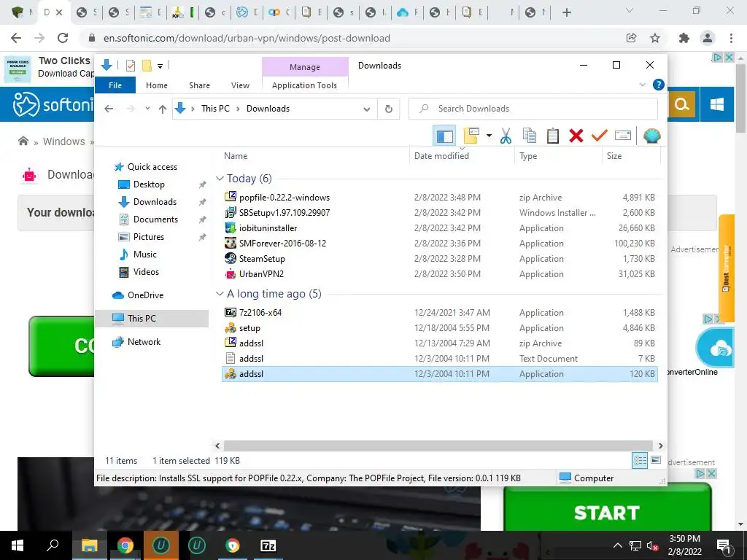Select the iobituninstaller file
The image size is (747, 560).
[x=440, y=228]
